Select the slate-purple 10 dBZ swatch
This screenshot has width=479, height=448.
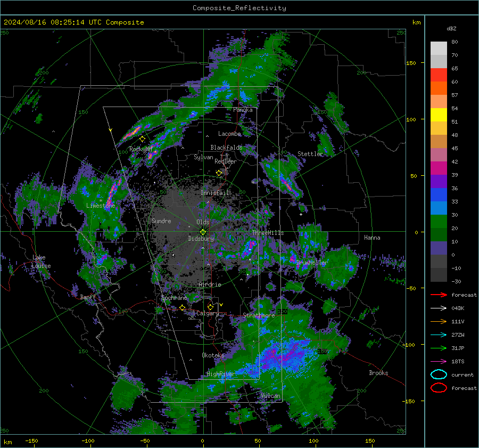[439, 248]
